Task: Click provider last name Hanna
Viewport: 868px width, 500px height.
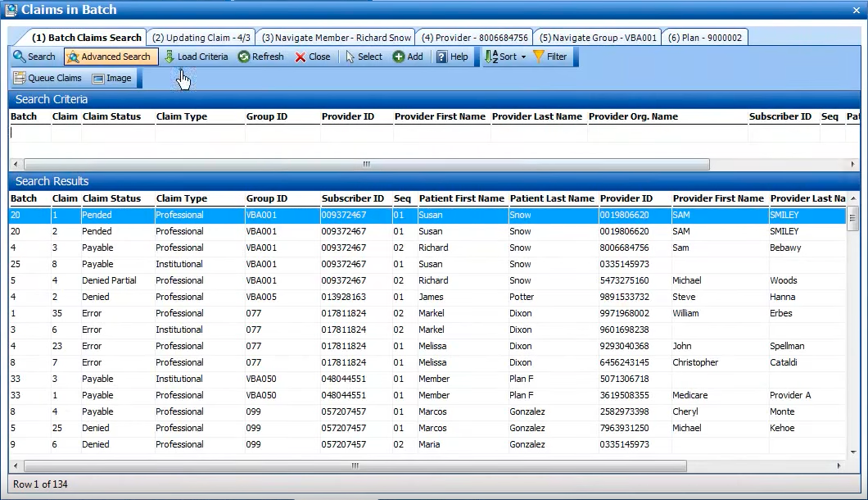Action: click(783, 297)
